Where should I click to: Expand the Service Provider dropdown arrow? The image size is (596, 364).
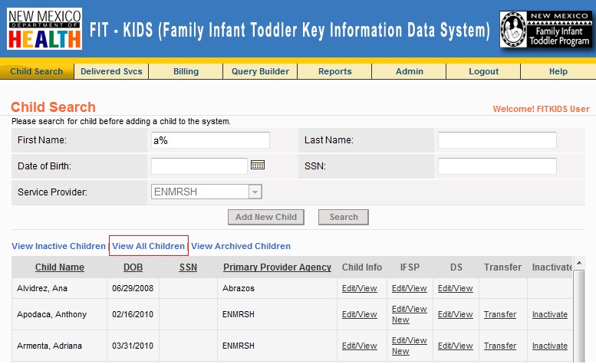click(255, 192)
